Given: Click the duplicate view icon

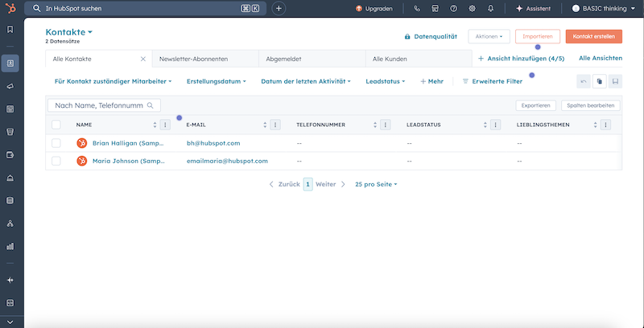Looking at the screenshot, I should (599, 81).
